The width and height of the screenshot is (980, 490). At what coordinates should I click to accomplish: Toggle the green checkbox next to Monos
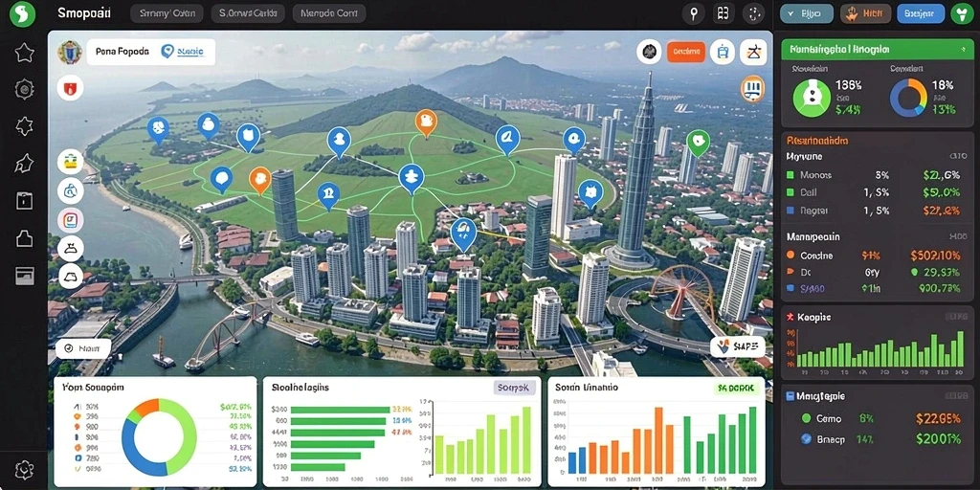point(790,176)
